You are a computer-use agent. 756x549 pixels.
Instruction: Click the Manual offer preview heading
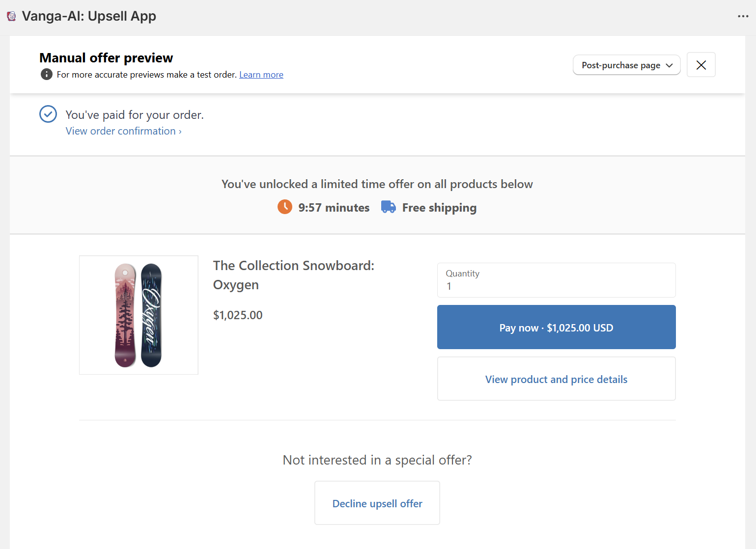[x=106, y=58]
